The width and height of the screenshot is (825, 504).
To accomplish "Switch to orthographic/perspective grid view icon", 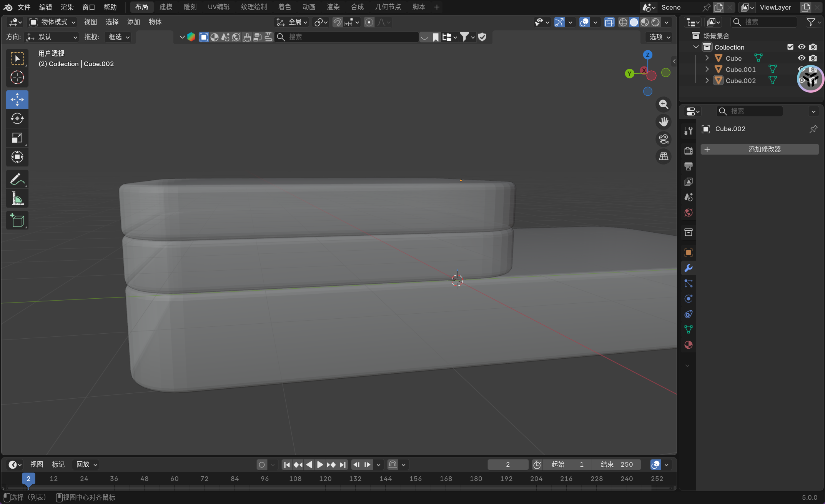I will [664, 156].
